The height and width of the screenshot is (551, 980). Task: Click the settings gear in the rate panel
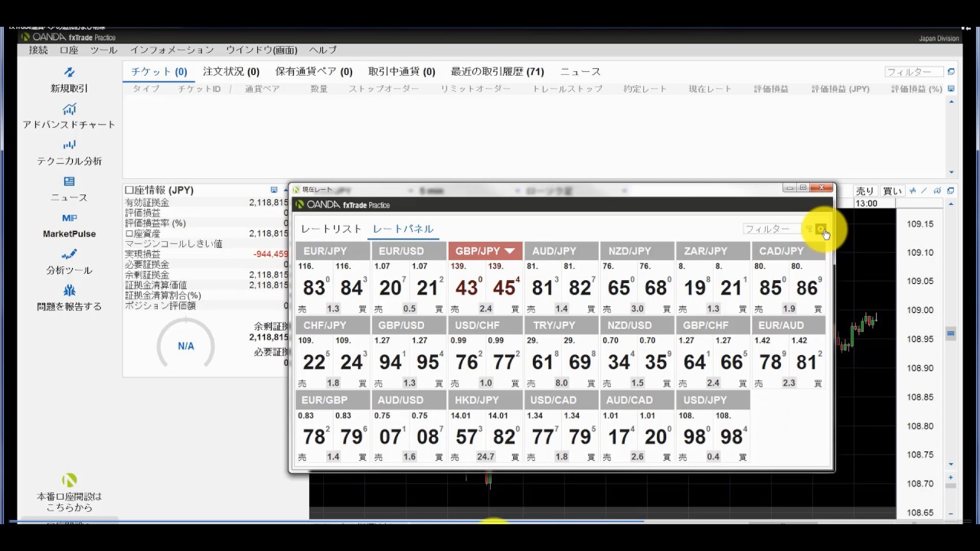click(821, 229)
